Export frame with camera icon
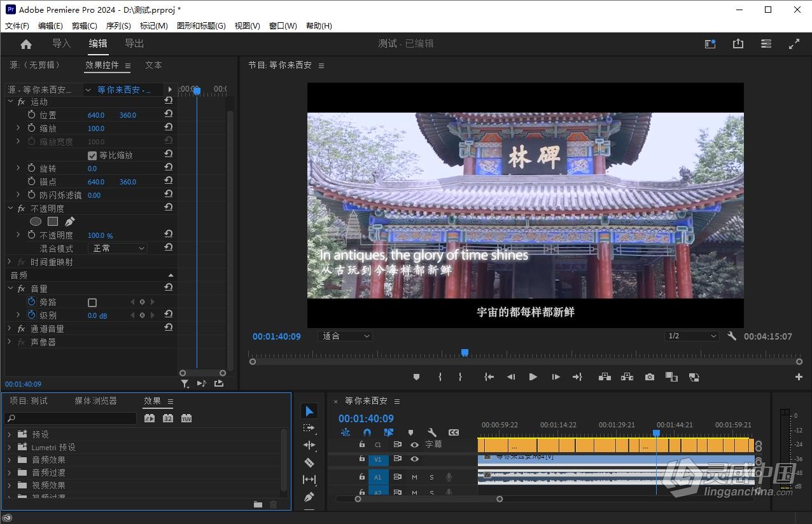The image size is (812, 524). coord(649,377)
